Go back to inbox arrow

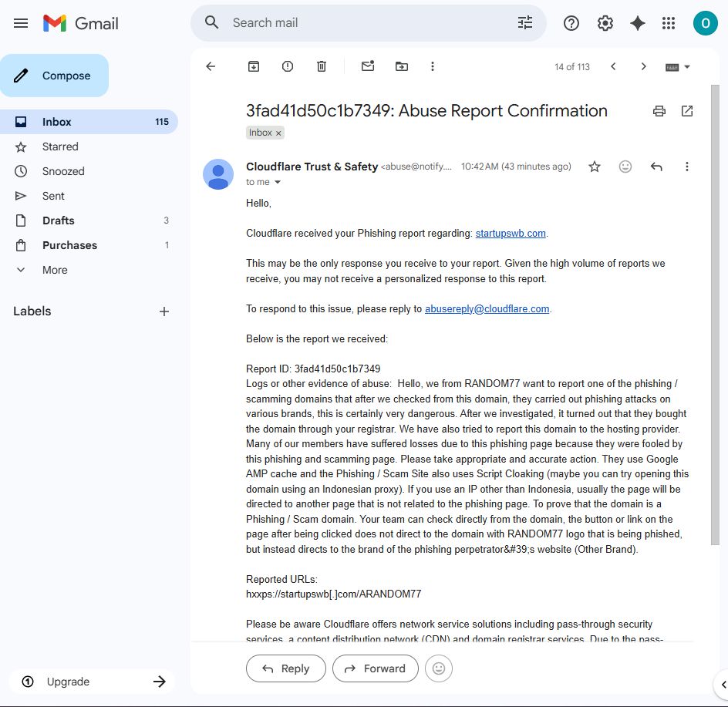tap(211, 66)
